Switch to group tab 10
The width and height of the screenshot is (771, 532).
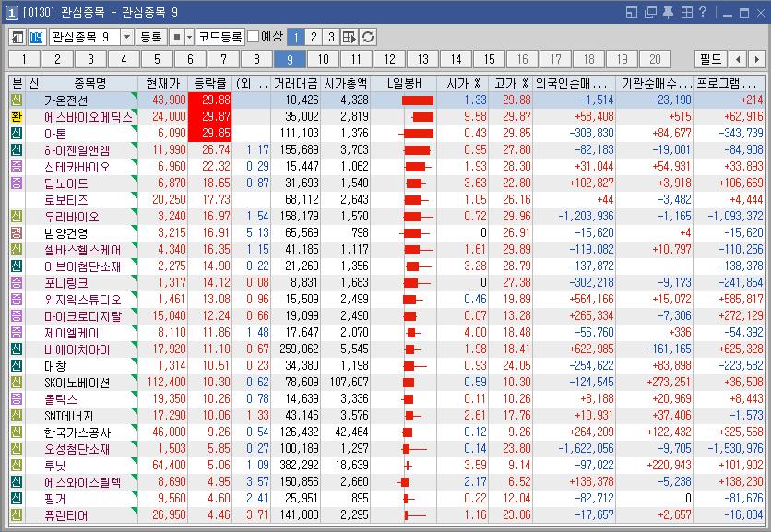[x=323, y=60]
